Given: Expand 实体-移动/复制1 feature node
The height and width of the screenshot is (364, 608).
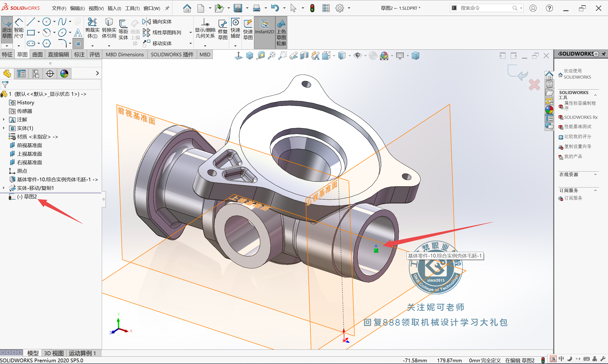Looking at the screenshot, I should tap(4, 188).
